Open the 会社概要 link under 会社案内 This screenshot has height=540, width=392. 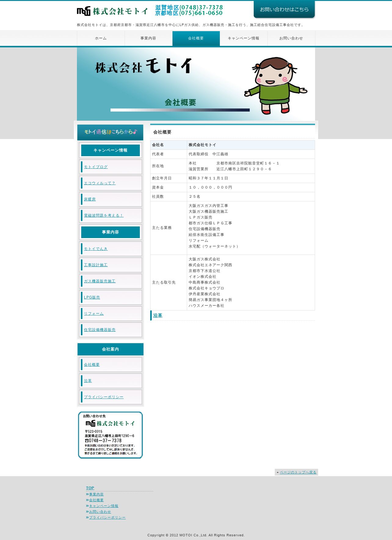tap(92, 365)
